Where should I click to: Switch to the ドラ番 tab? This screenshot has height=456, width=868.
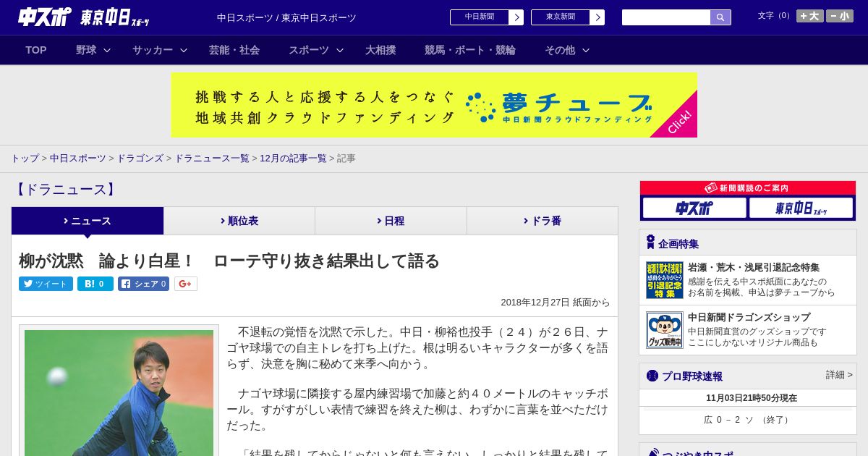542,221
